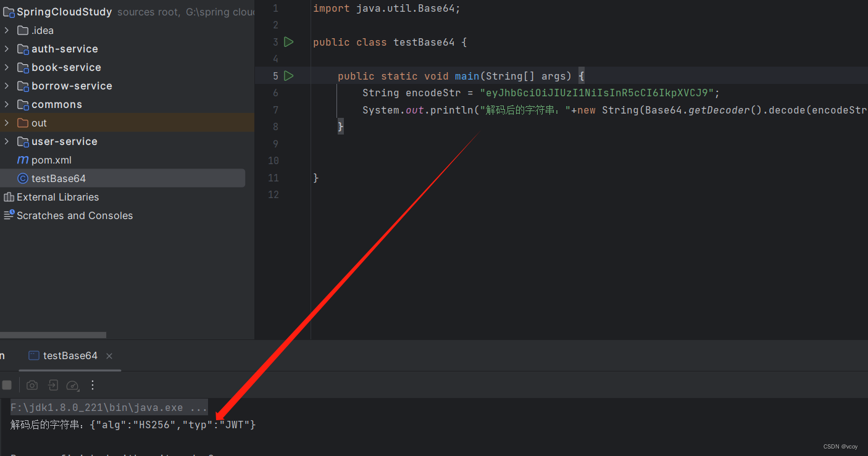The image size is (868, 456).
Task: Open More options in Run toolbar
Action: click(x=93, y=385)
